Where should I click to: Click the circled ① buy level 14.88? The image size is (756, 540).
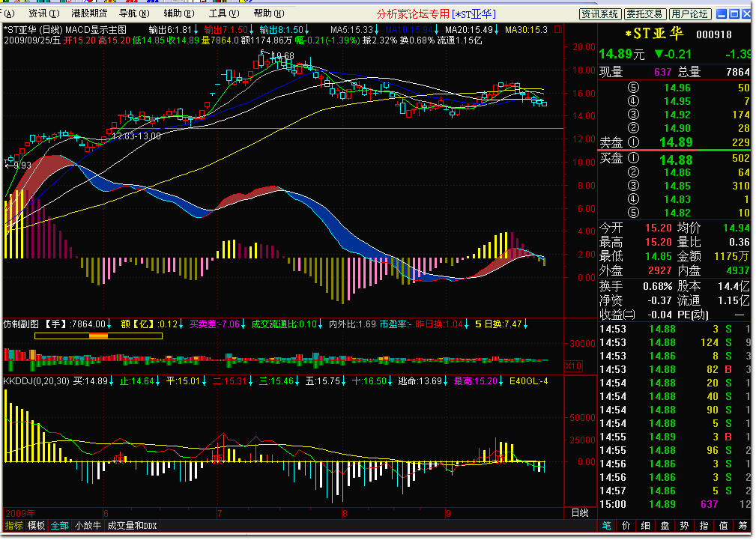point(633,158)
